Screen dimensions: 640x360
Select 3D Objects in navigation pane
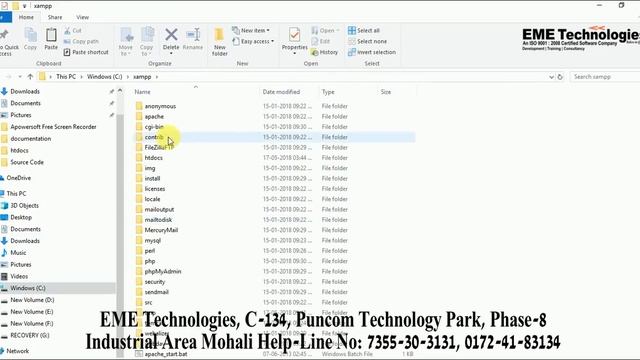[x=24, y=205]
